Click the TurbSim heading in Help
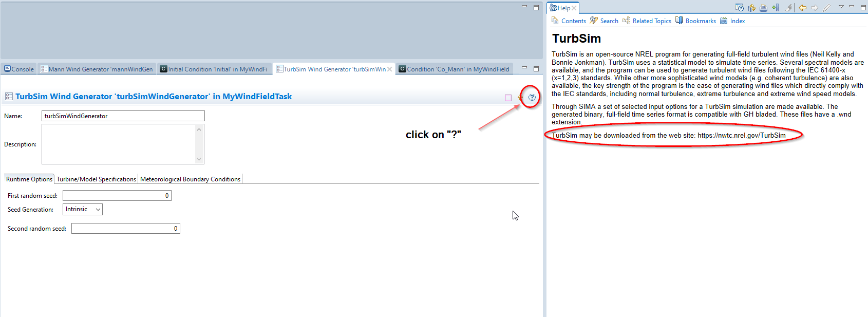The image size is (868, 317). 577,39
